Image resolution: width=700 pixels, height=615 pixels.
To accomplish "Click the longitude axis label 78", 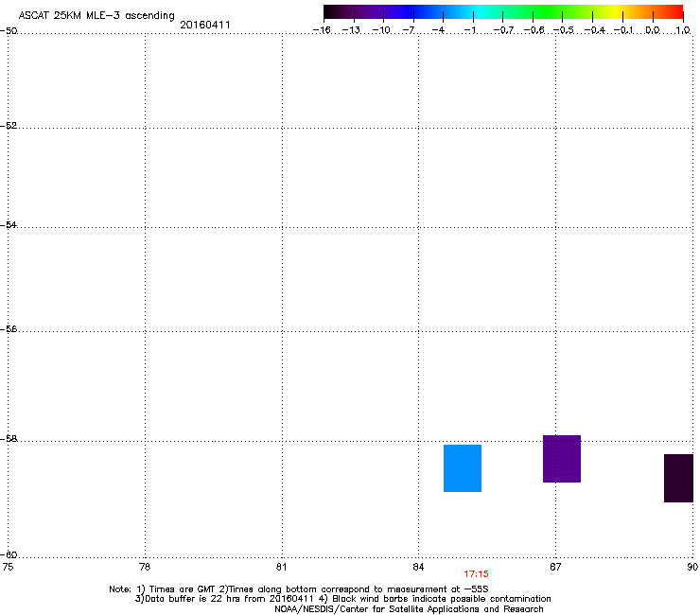I will (145, 567).
